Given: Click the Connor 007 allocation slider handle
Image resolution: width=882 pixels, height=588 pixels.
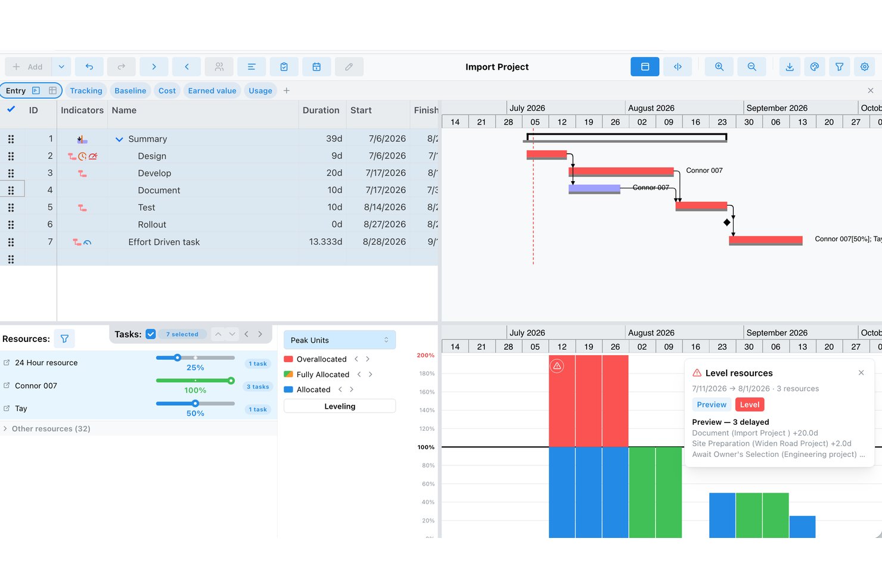Looking at the screenshot, I should click(x=231, y=381).
